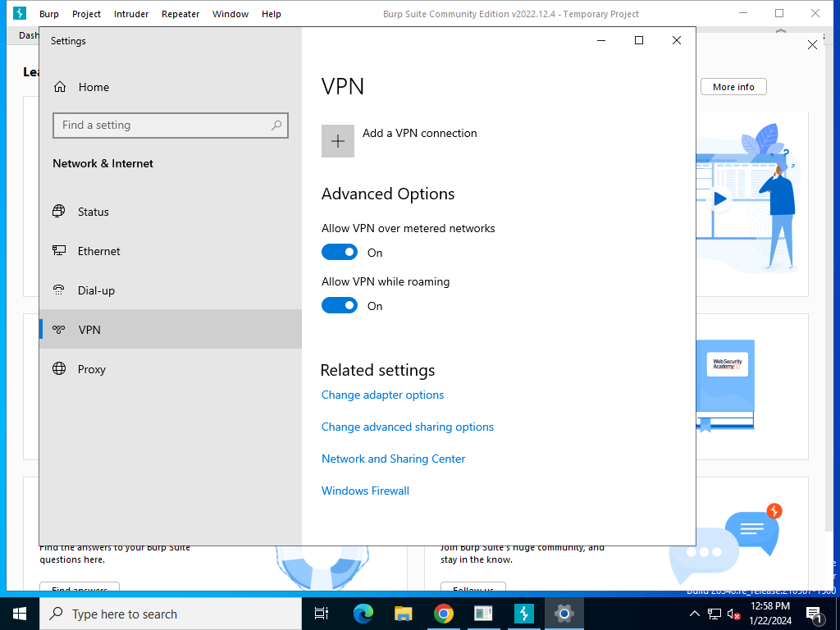Launch Google Chrome from taskbar

coord(444,614)
